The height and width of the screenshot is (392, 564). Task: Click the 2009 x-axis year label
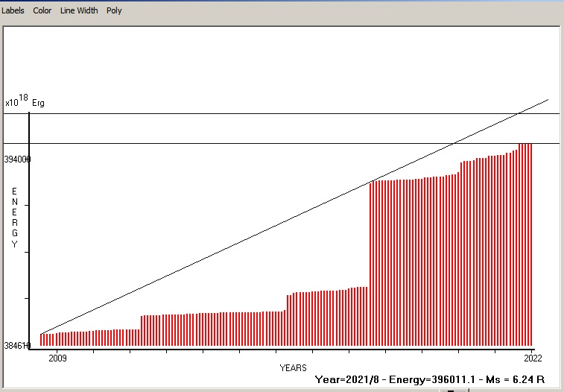(x=57, y=358)
